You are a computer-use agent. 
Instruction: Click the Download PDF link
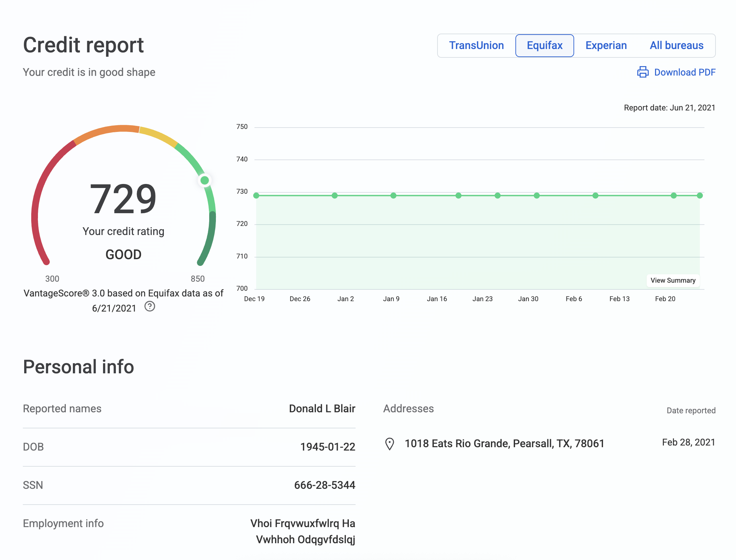tap(685, 72)
